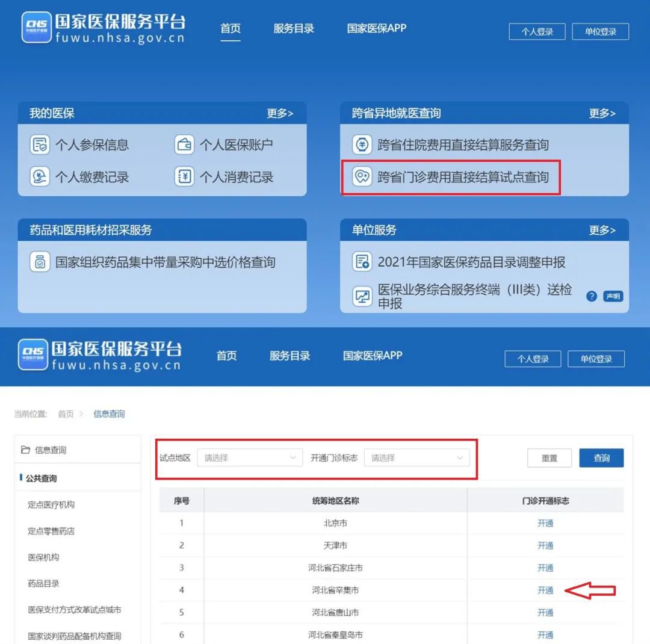Open 国家医保APP in top navigation
This screenshot has width=650, height=644.
(376, 29)
